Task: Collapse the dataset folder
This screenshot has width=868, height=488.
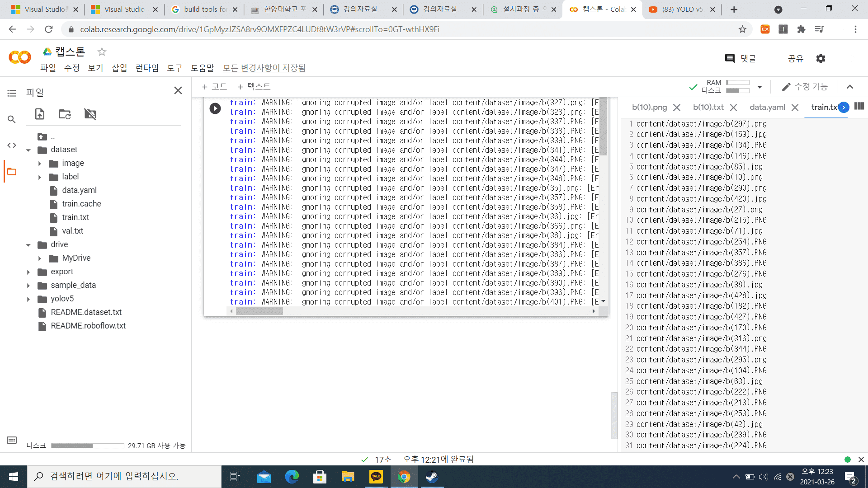Action: tap(28, 150)
